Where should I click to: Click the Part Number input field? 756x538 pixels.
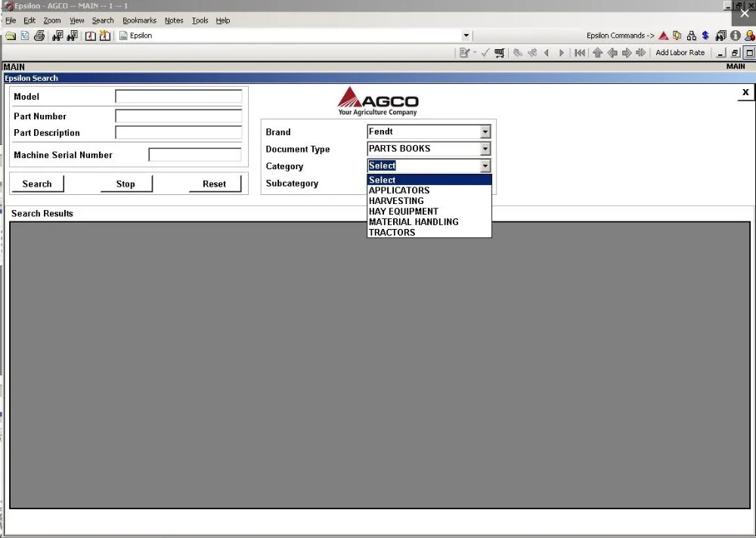[178, 116]
